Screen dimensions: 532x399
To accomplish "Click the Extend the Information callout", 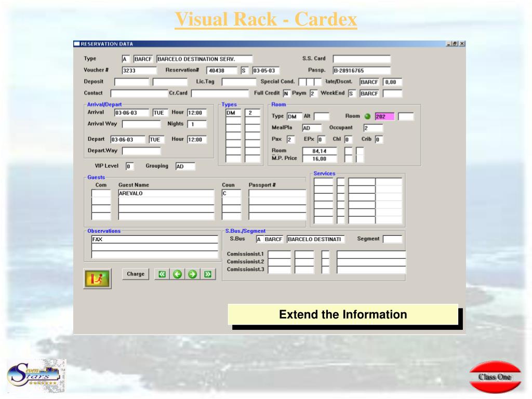I will pos(343,314).
